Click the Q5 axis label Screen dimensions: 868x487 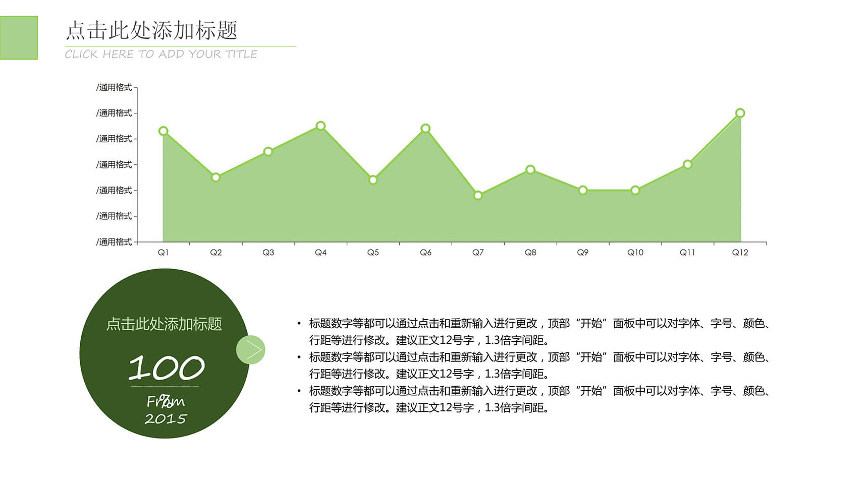click(373, 253)
